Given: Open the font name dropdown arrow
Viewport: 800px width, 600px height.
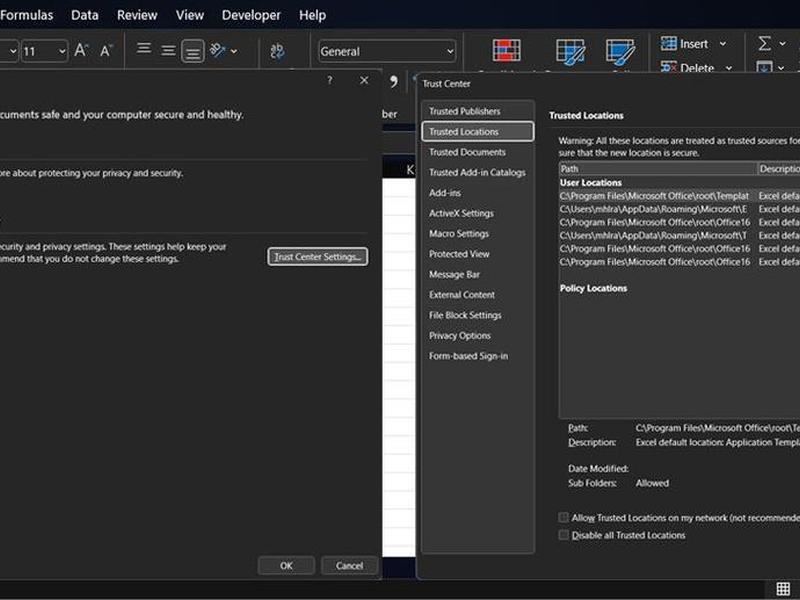Looking at the screenshot, I should click(x=13, y=51).
